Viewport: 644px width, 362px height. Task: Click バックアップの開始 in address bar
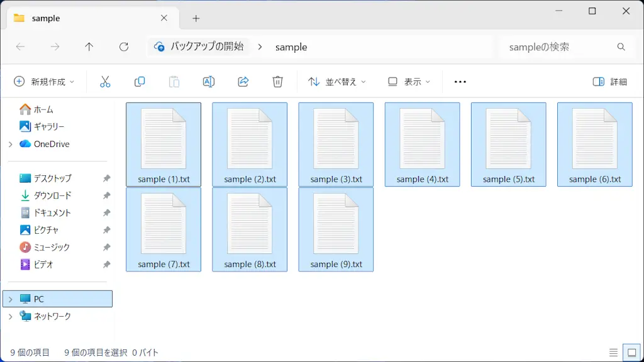[x=206, y=47]
